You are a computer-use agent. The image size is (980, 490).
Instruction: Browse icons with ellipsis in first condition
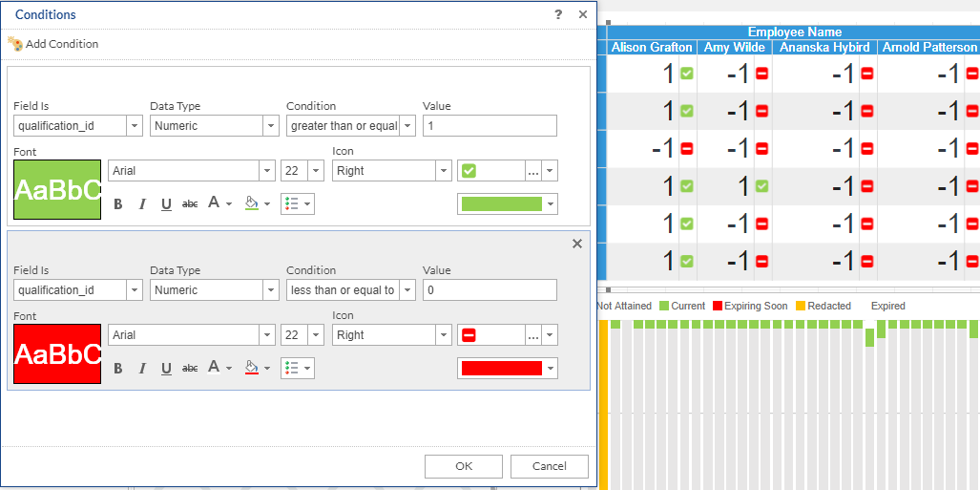coord(533,171)
